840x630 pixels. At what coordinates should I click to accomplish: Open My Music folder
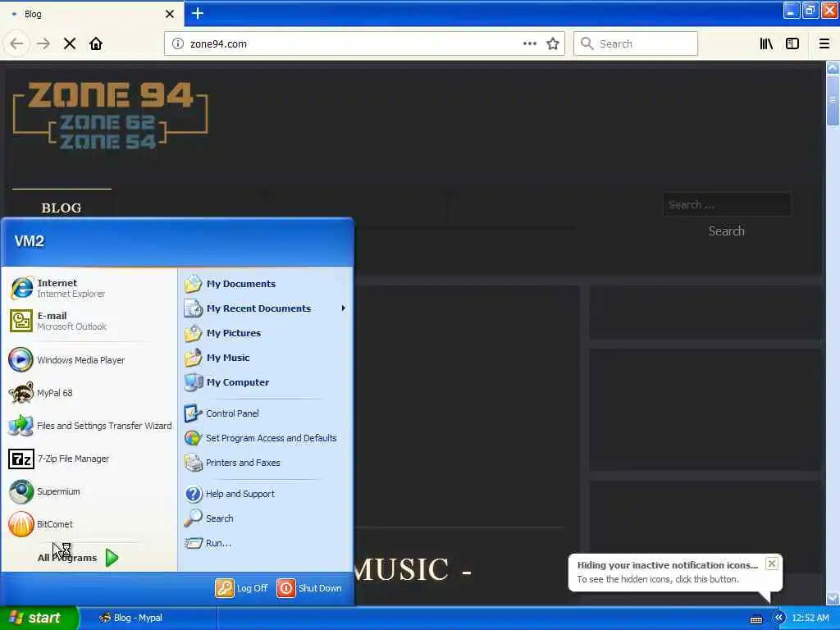point(217,358)
